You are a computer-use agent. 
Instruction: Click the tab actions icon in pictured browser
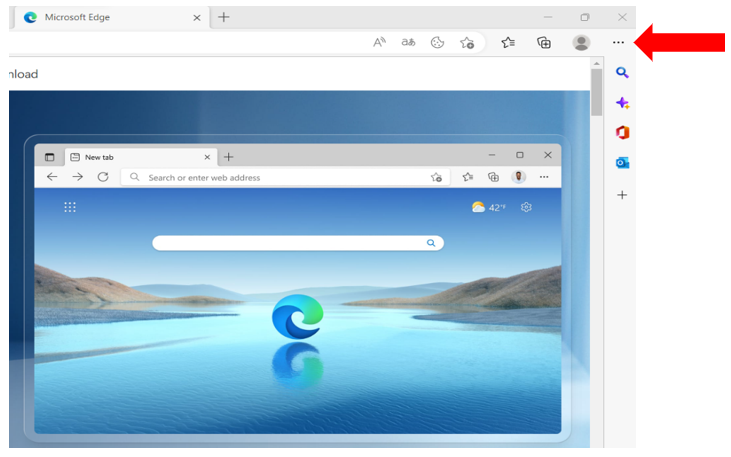49,157
